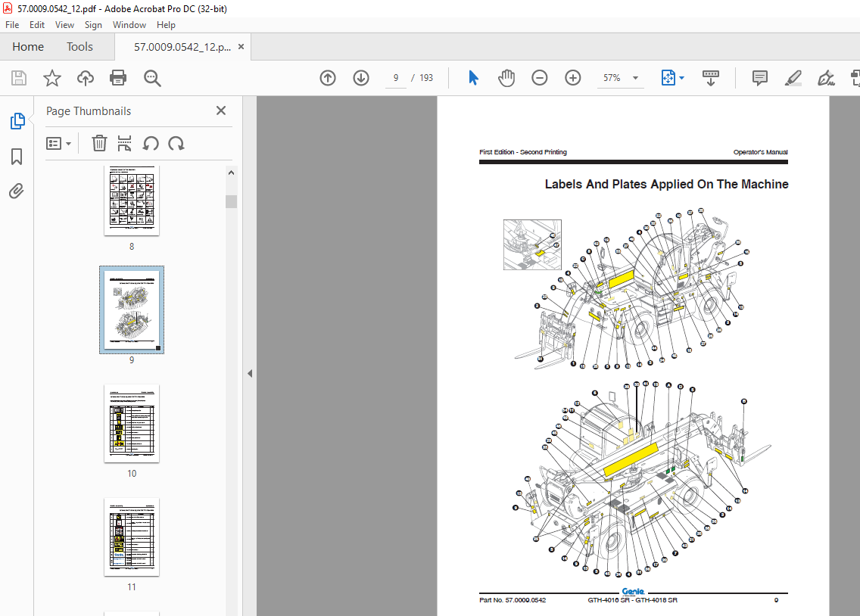The height and width of the screenshot is (616, 860).
Task: Select the page 11 thumbnail
Action: [132, 537]
